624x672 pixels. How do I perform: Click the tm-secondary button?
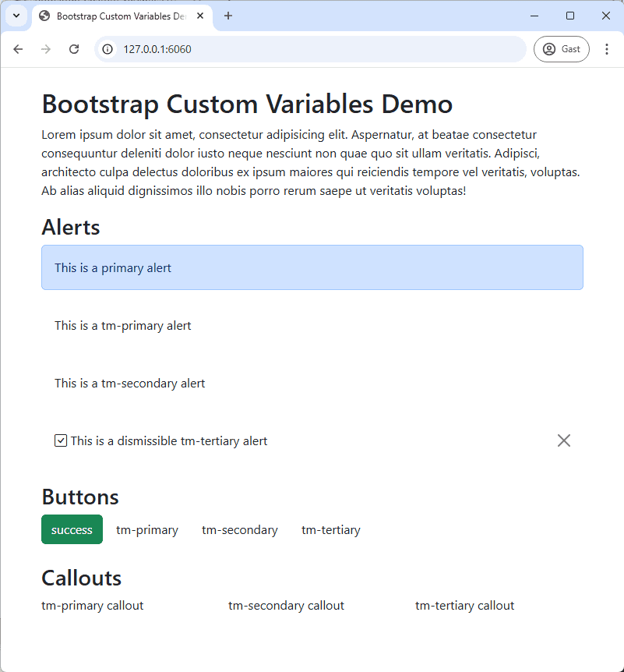pos(240,529)
